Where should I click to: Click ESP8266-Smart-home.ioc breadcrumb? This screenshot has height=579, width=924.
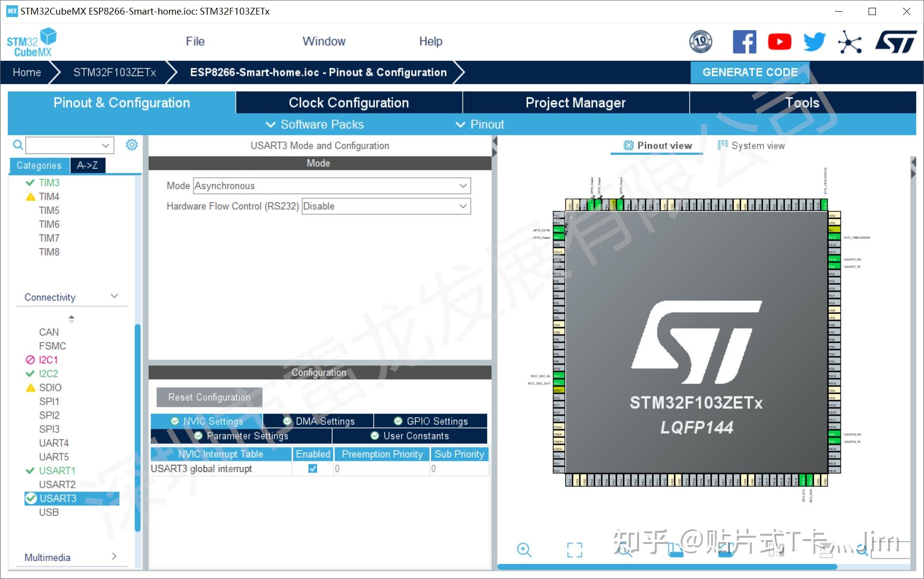318,72
